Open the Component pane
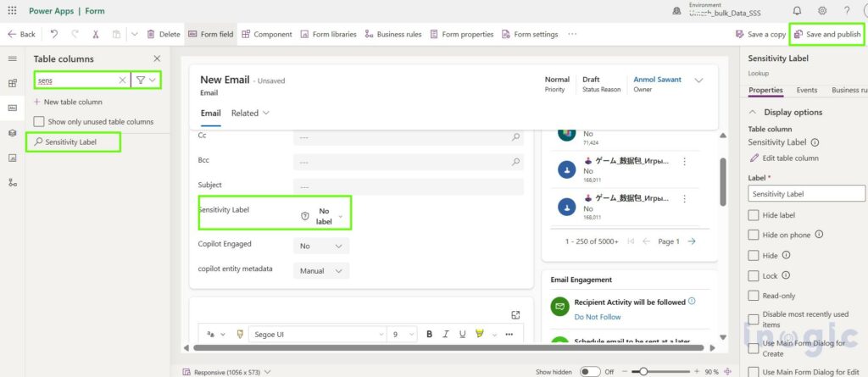The image size is (868, 377). (x=267, y=35)
